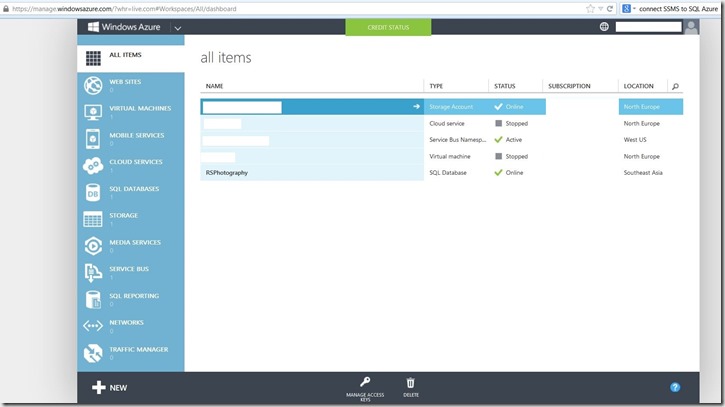Open Media Services in sidebar
The width and height of the screenshot is (725, 407).
tap(93, 245)
